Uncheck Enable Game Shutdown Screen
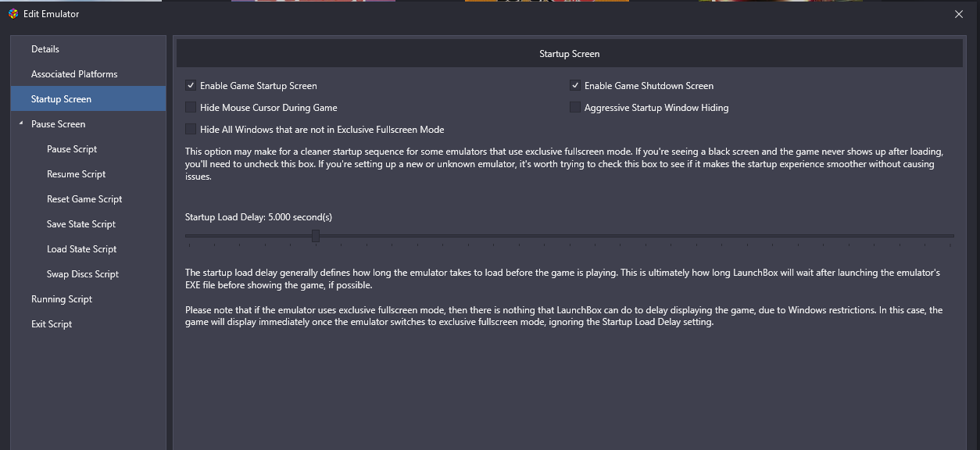 tap(575, 86)
